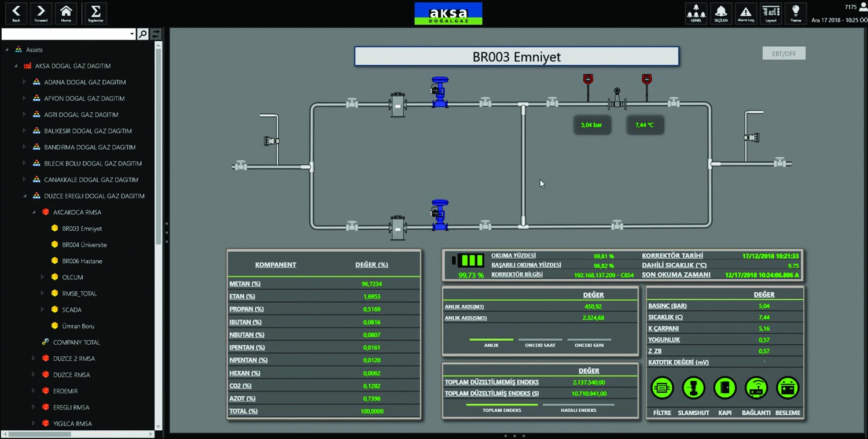
Task: Expand the OLCUM tree node
Action: coord(41,277)
